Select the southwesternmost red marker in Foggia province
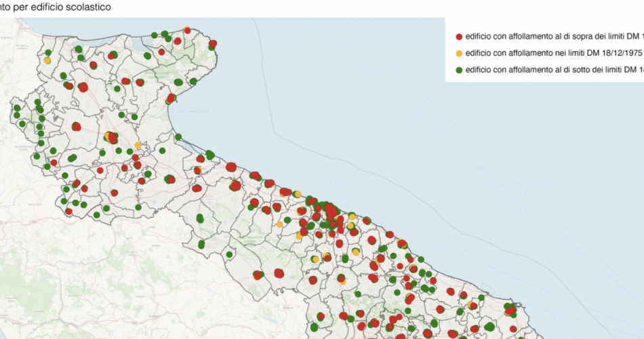Image resolution: width=644 pixels, height=339 pixels. tap(68, 212)
